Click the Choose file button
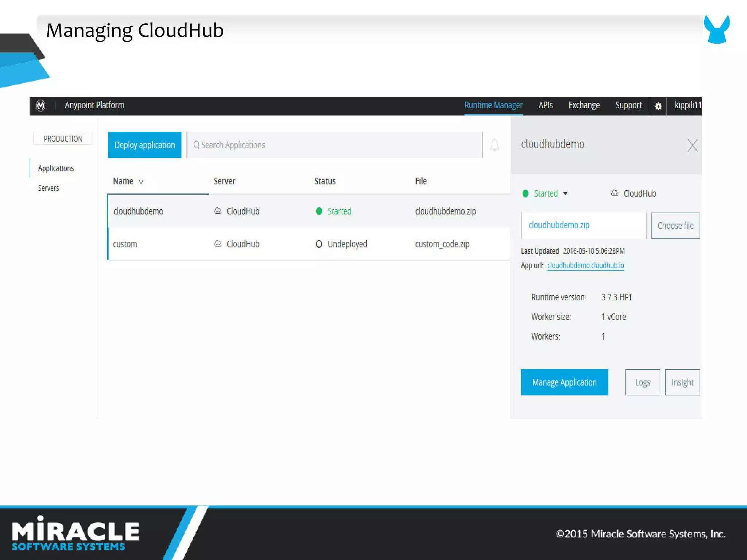 [675, 225]
